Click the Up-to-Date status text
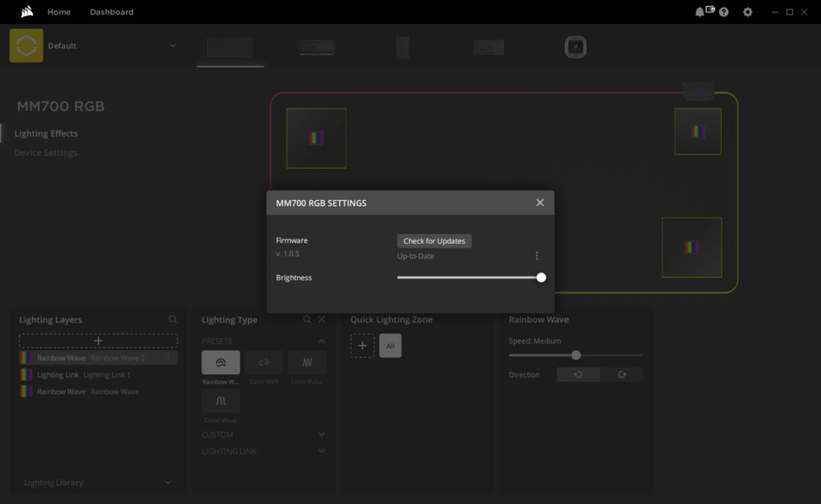The image size is (821, 504). point(415,256)
